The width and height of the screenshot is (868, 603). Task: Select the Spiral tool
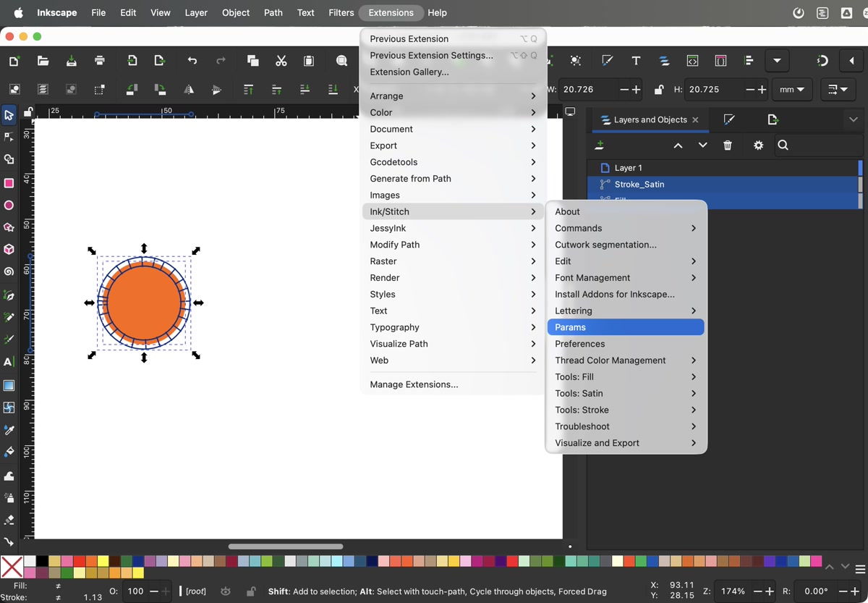(9, 272)
